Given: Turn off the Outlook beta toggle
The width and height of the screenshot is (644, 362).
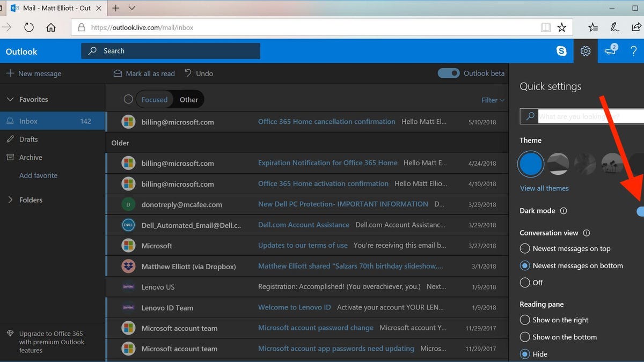Looking at the screenshot, I should 449,73.
